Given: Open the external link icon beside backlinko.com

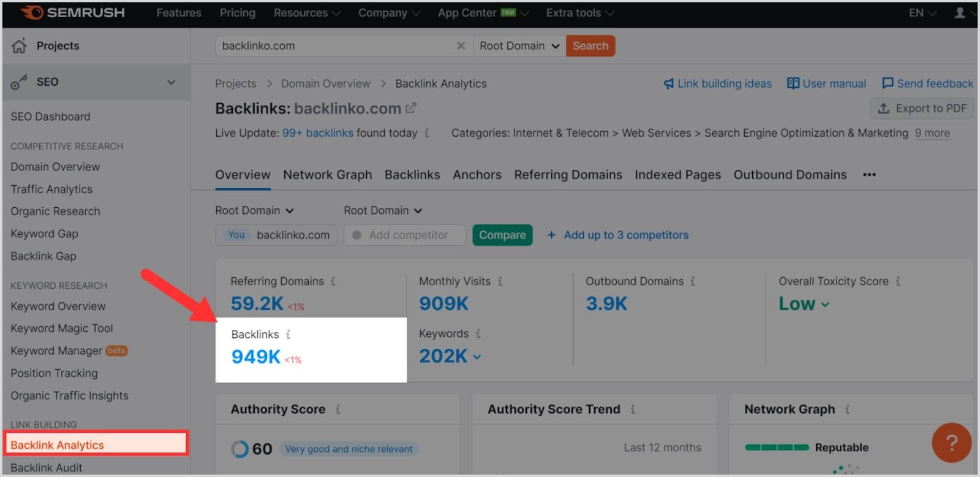Looking at the screenshot, I should (411, 109).
